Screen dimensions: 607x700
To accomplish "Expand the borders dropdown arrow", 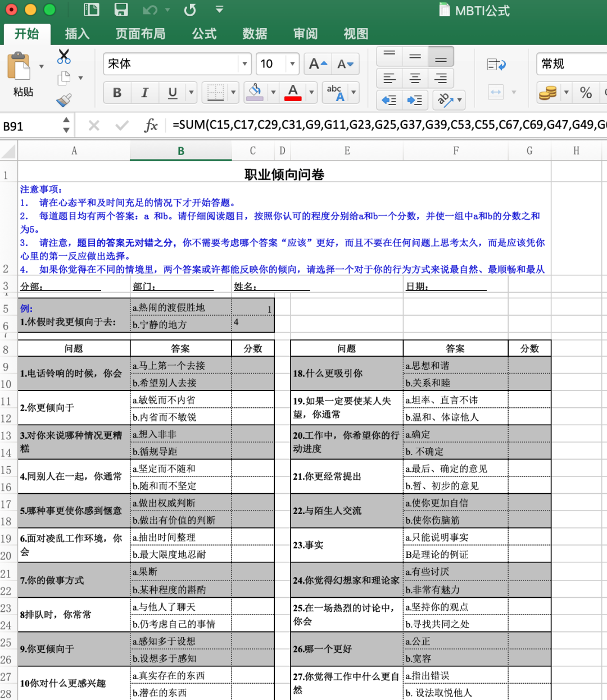I will [x=233, y=92].
